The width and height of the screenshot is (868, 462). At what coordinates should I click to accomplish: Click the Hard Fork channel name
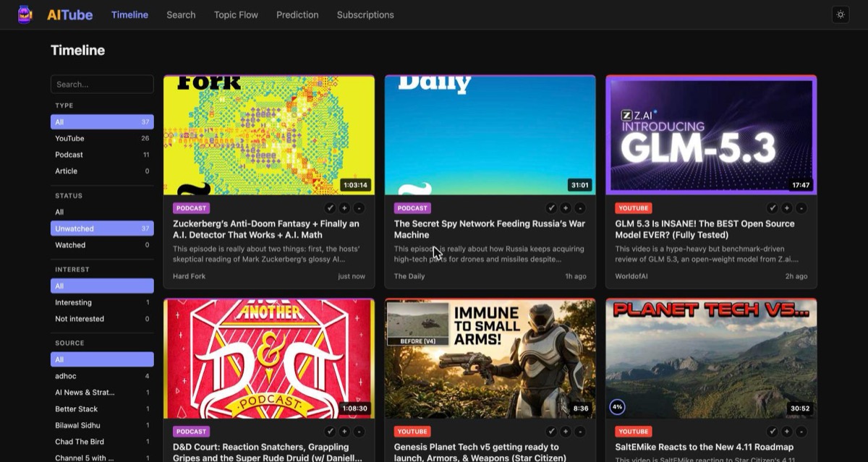tap(189, 276)
